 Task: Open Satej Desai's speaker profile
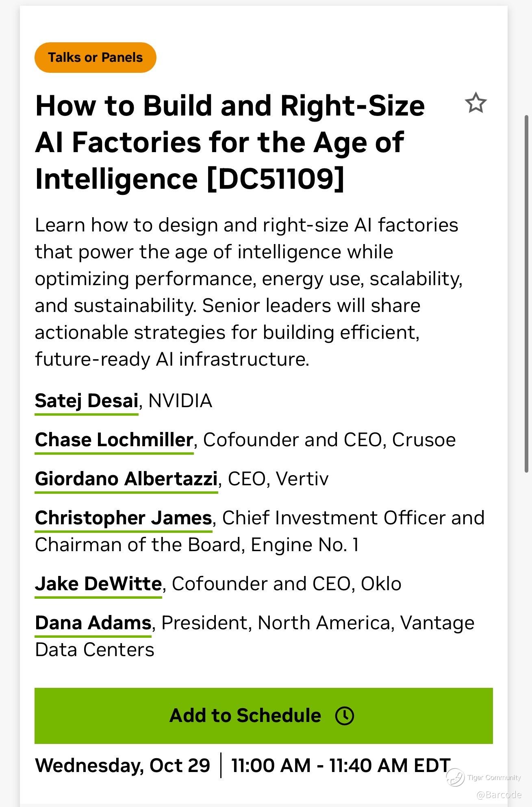pyautogui.click(x=87, y=401)
